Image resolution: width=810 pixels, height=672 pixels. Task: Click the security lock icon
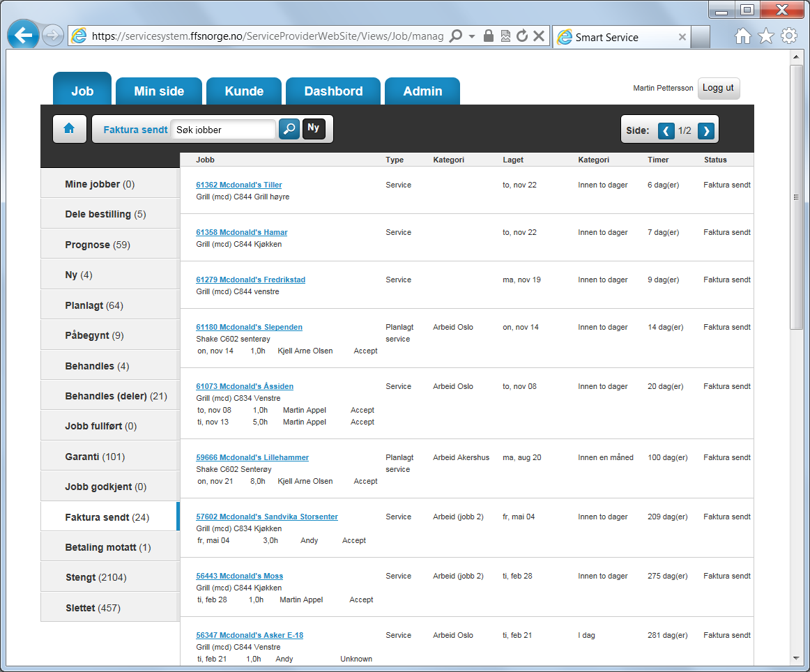click(488, 36)
